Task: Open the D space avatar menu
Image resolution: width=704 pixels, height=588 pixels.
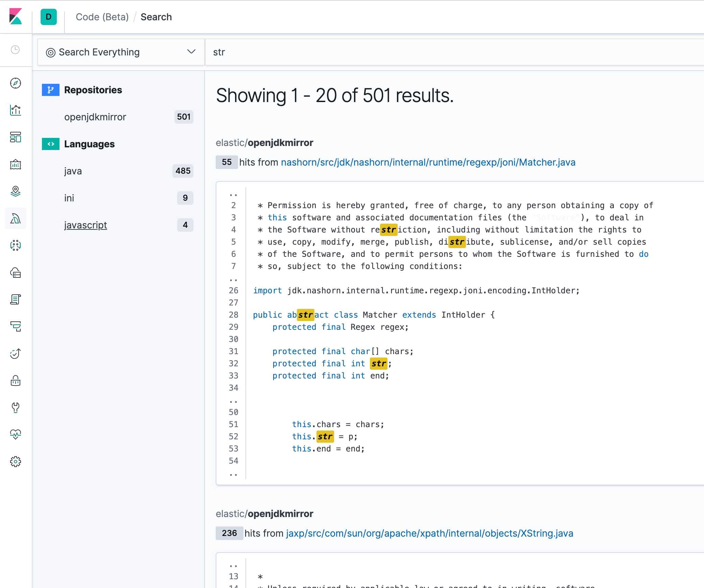Action: click(x=49, y=17)
